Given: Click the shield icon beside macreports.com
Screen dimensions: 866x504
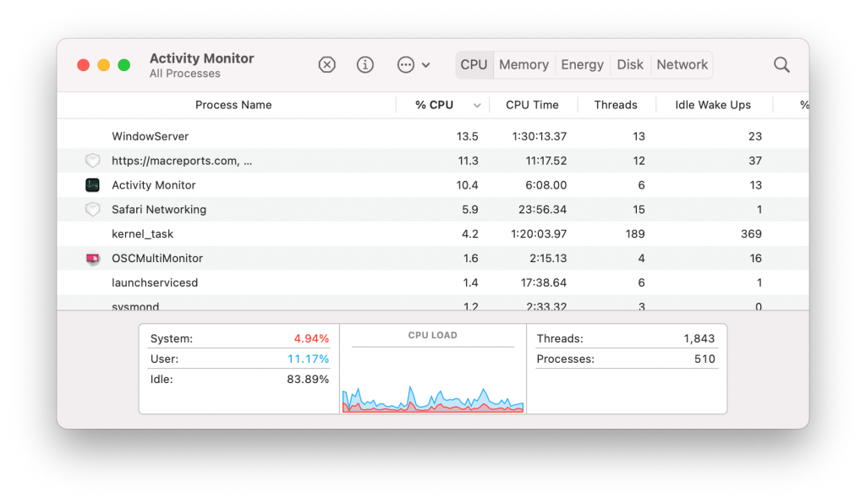Looking at the screenshot, I should tap(92, 161).
